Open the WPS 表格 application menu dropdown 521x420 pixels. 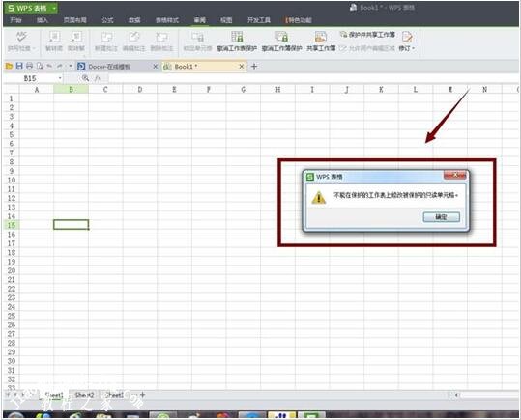click(x=54, y=8)
